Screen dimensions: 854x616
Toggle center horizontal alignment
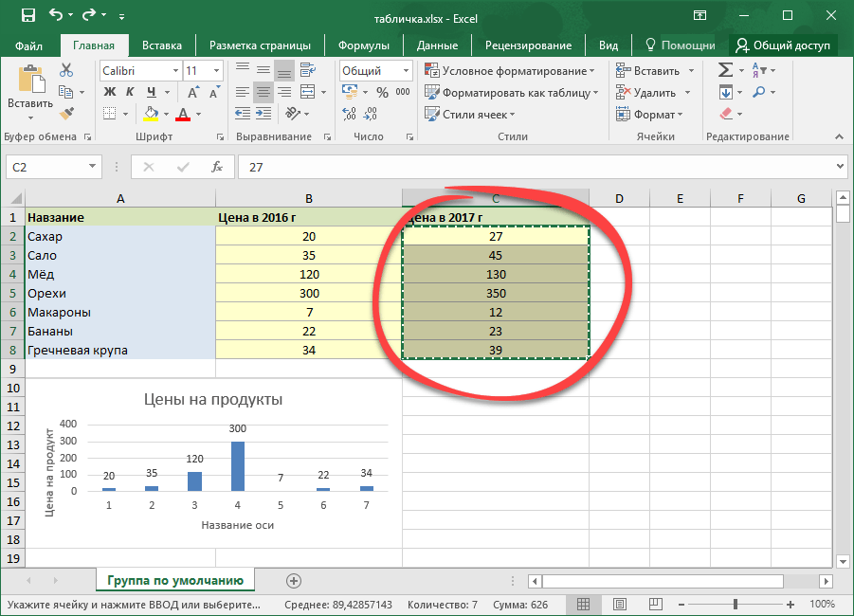[263, 92]
